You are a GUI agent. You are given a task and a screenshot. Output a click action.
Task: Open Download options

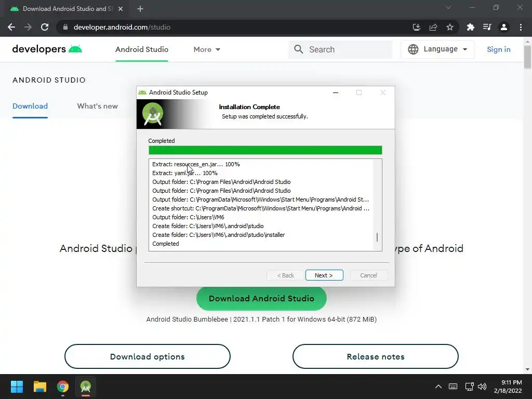(x=147, y=356)
